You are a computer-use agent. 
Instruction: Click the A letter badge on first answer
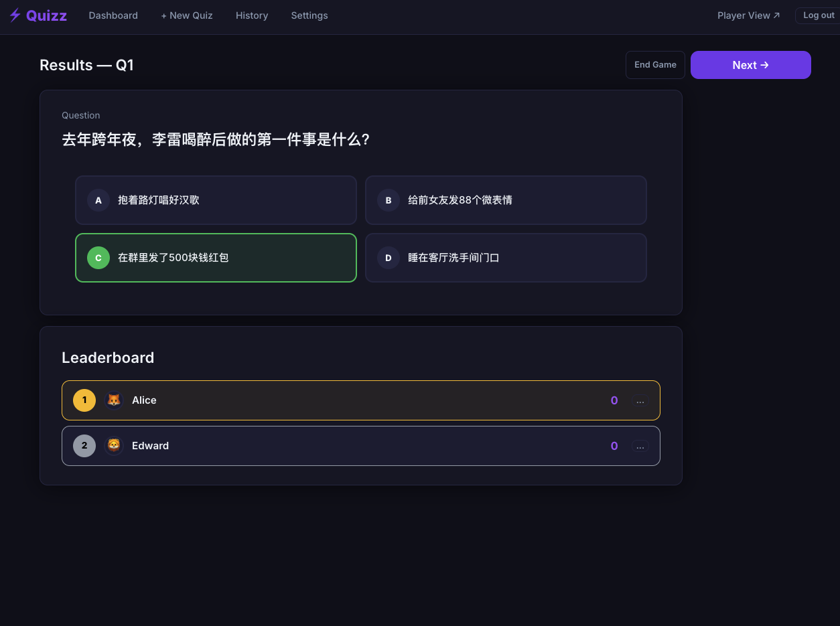[x=98, y=200]
